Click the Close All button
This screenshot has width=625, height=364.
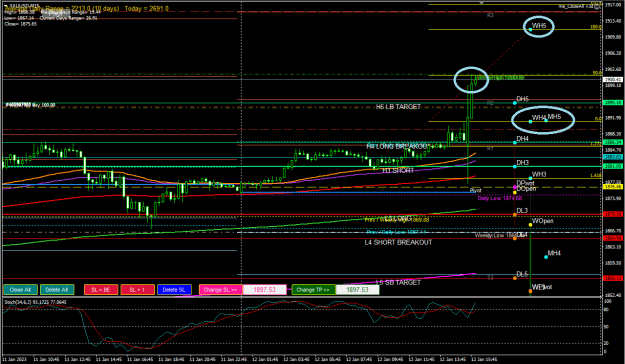(x=20, y=290)
